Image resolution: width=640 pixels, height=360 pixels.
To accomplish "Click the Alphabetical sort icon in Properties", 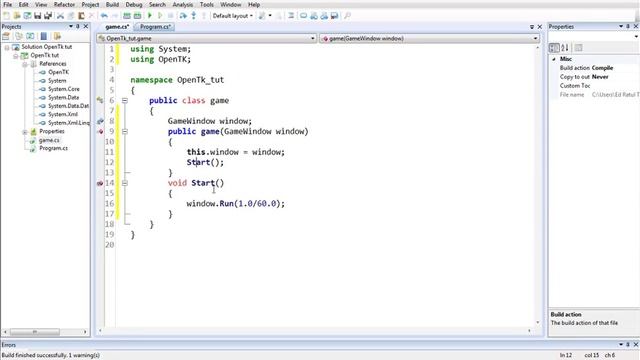I will coord(565,48).
